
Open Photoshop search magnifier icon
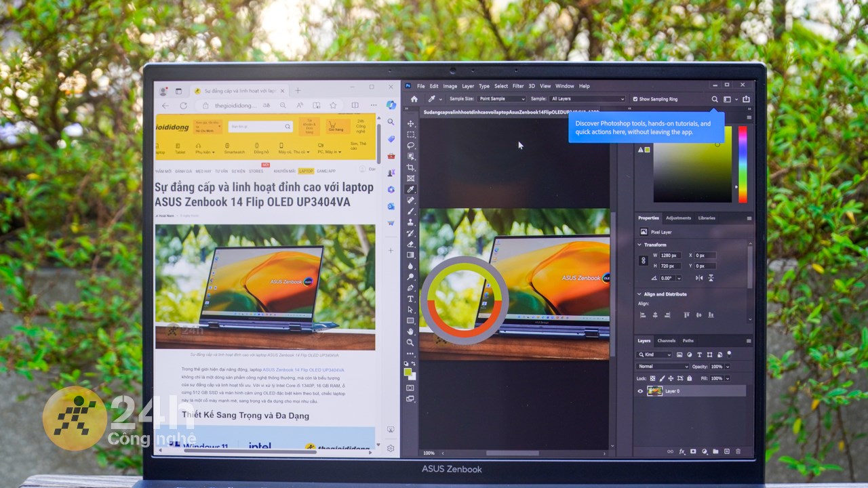(714, 99)
